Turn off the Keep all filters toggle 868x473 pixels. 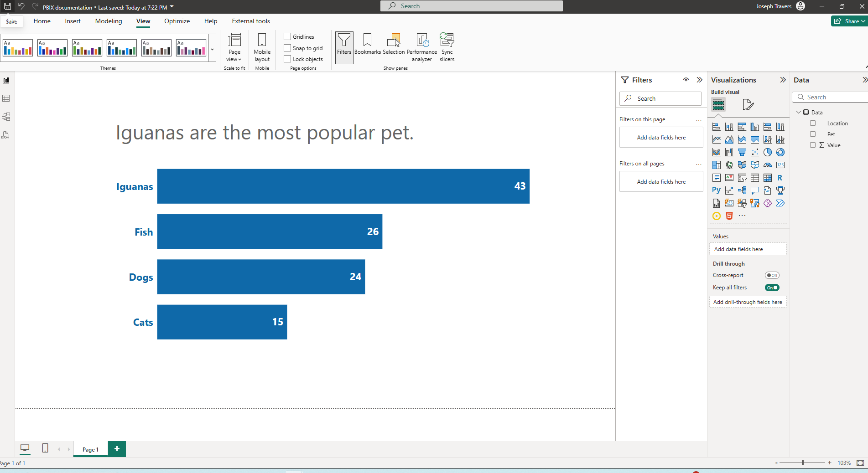click(772, 288)
